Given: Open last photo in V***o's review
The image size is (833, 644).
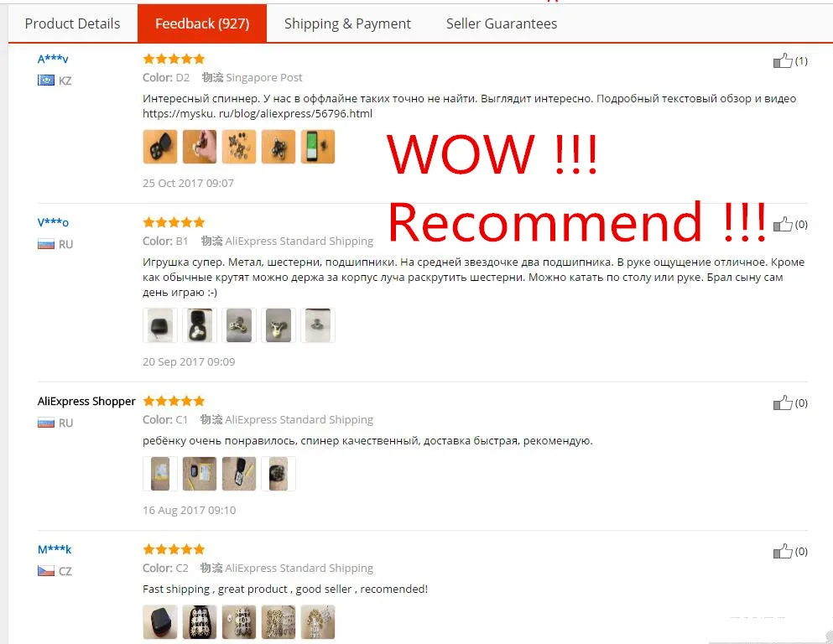Looking at the screenshot, I should [x=318, y=325].
